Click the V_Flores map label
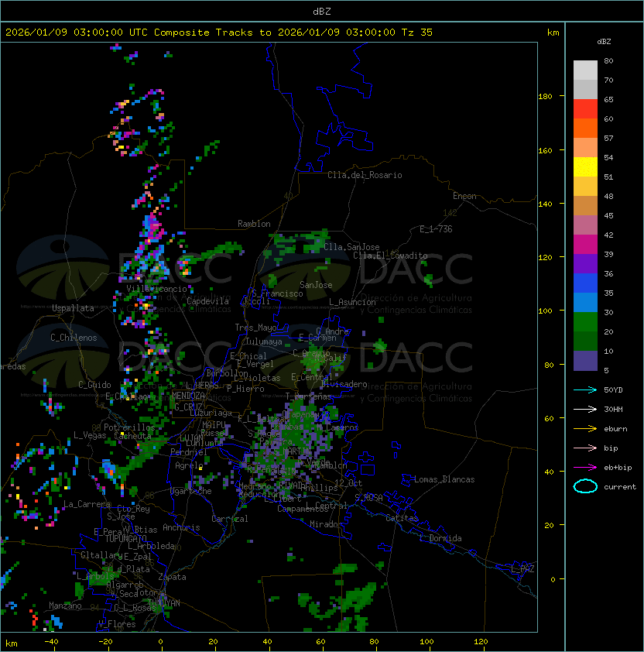Image resolution: width=644 pixels, height=652 pixels. point(117,624)
